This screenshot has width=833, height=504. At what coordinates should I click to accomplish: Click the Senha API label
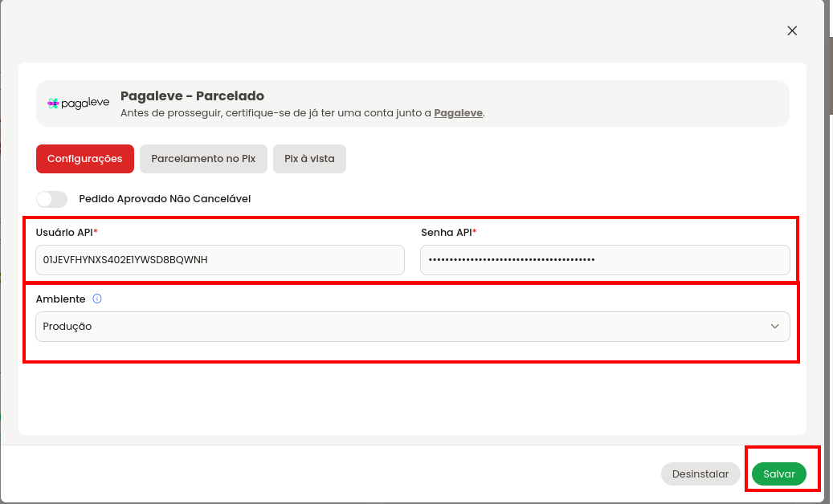(448, 233)
